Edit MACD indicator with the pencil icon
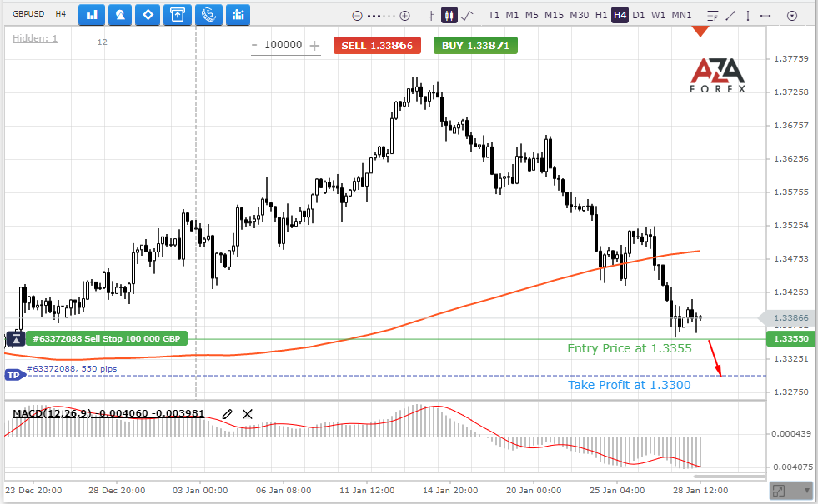Screen dimensions: 818x504 227,414
